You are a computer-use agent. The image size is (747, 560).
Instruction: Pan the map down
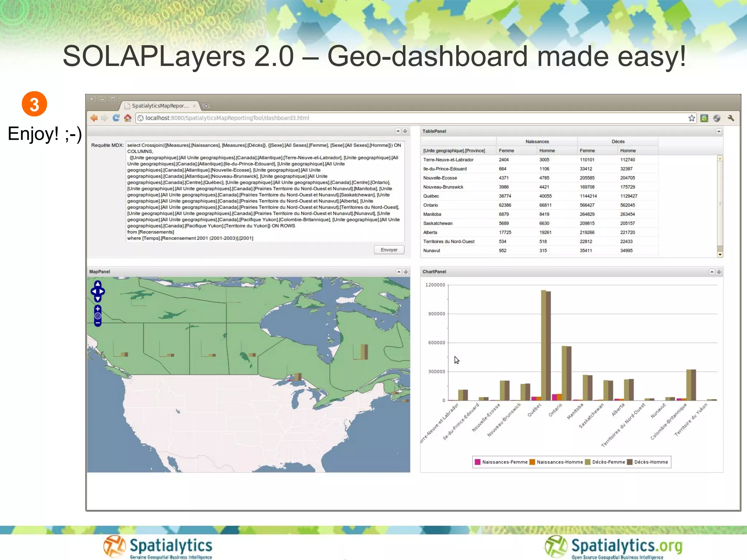98,299
